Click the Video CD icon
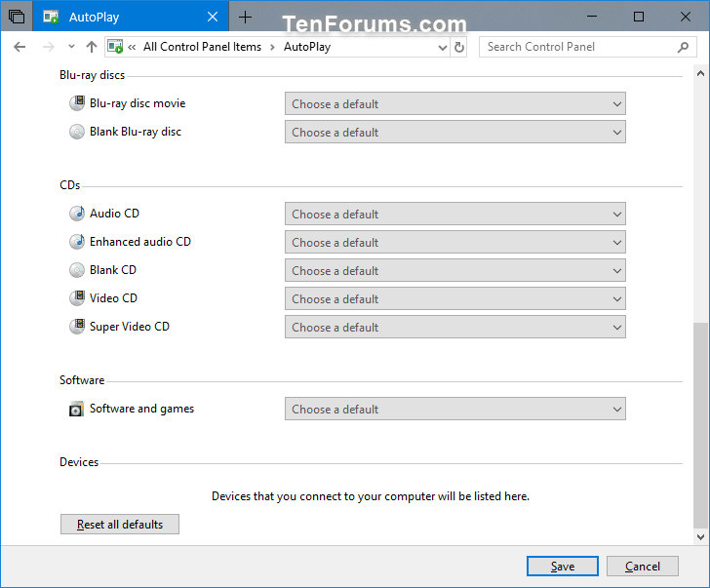Image resolution: width=710 pixels, height=588 pixels. click(77, 298)
